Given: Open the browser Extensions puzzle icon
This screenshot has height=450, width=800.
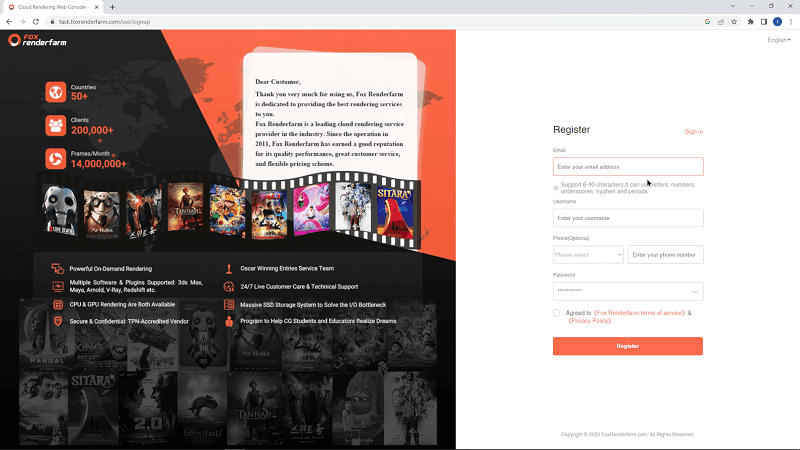Looking at the screenshot, I should pyautogui.click(x=750, y=21).
